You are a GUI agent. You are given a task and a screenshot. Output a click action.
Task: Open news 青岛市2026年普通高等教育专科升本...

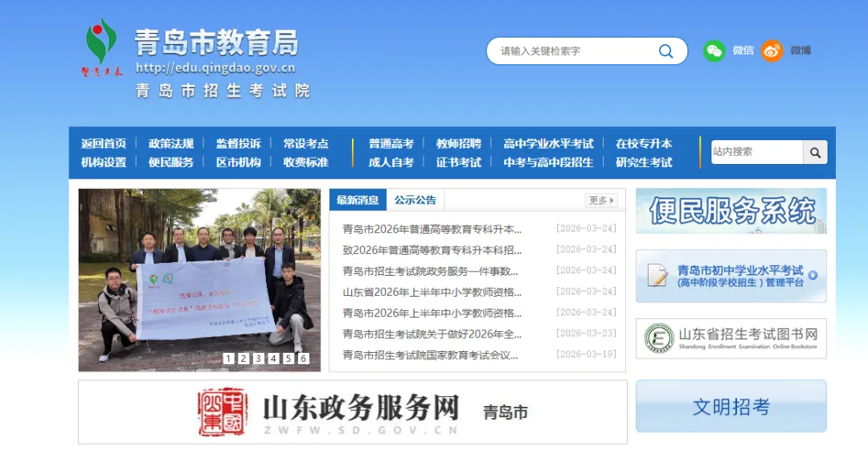[x=432, y=229]
